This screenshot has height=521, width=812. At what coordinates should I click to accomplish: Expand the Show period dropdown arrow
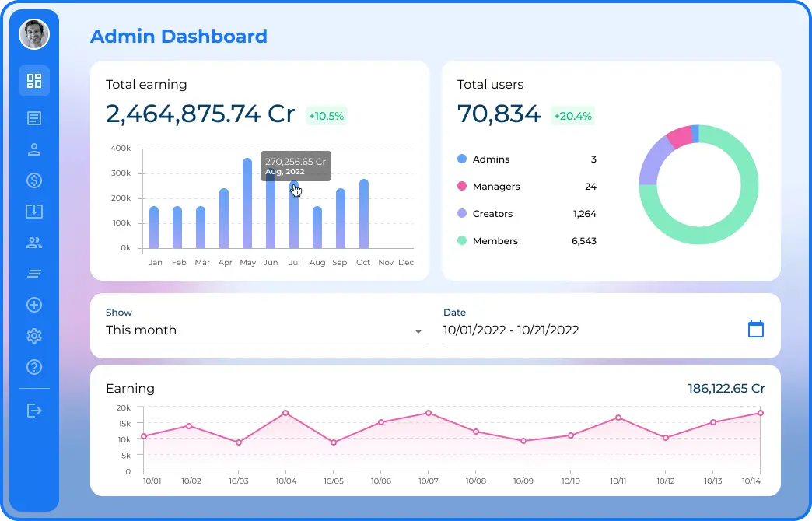418,331
